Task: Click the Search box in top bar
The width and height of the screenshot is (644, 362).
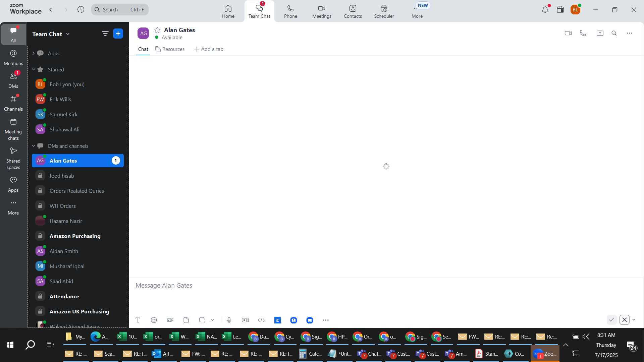Action: (120, 10)
